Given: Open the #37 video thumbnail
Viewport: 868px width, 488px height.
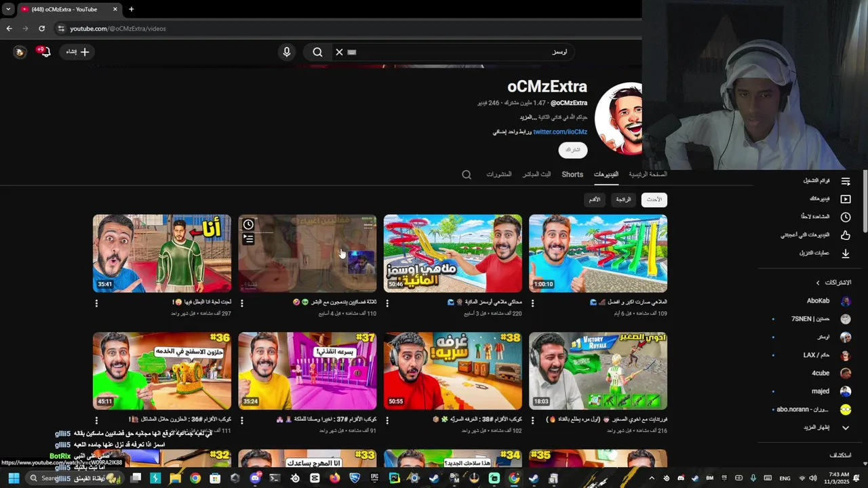Looking at the screenshot, I should click(x=307, y=371).
